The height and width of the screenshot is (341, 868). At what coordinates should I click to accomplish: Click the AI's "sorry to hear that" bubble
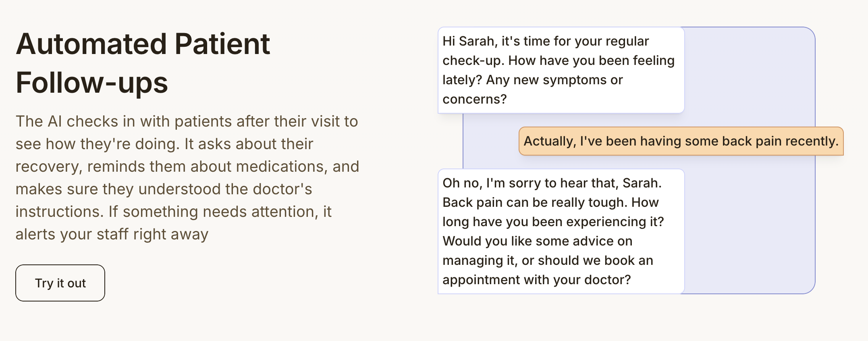(x=561, y=231)
